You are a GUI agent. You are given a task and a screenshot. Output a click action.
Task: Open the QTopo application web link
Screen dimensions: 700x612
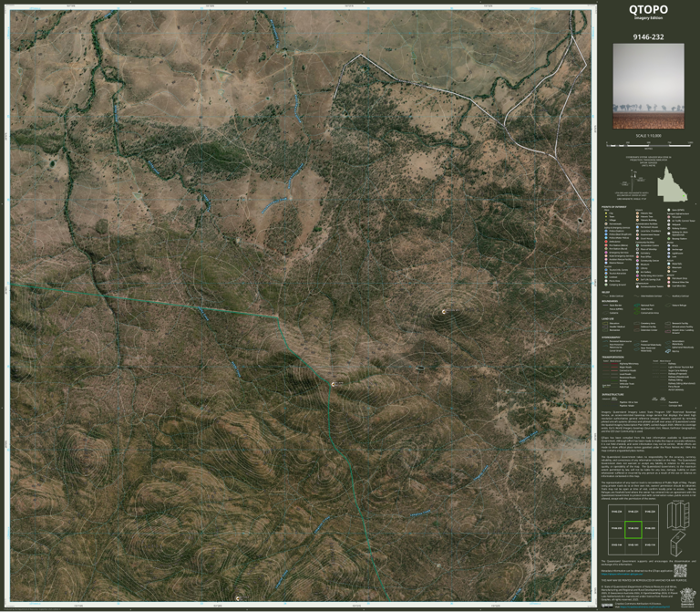621,574
